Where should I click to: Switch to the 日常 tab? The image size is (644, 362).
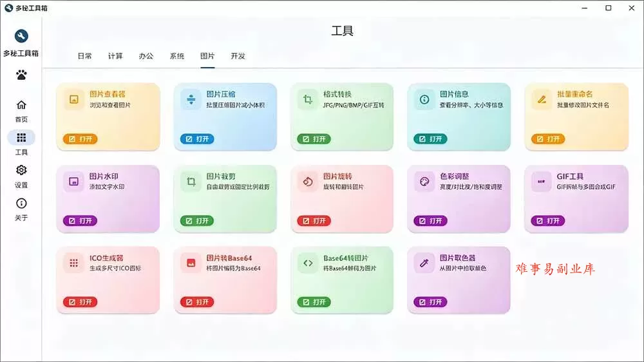84,56
